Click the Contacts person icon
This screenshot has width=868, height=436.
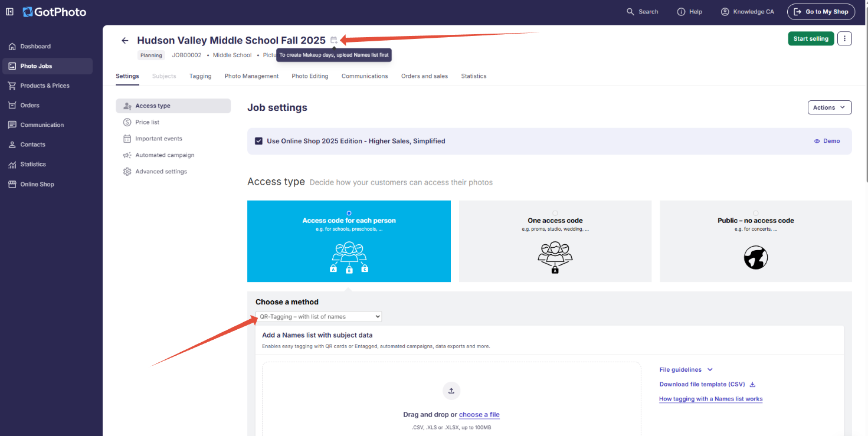[x=12, y=145]
